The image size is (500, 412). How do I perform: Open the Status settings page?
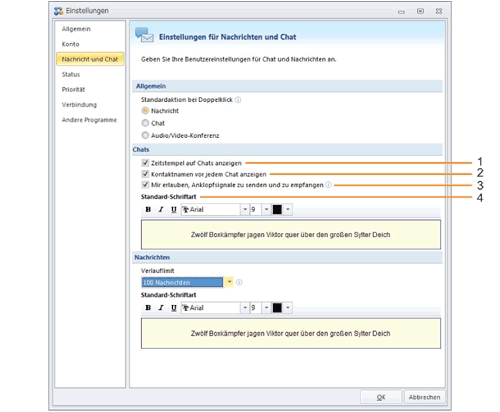[x=71, y=74]
